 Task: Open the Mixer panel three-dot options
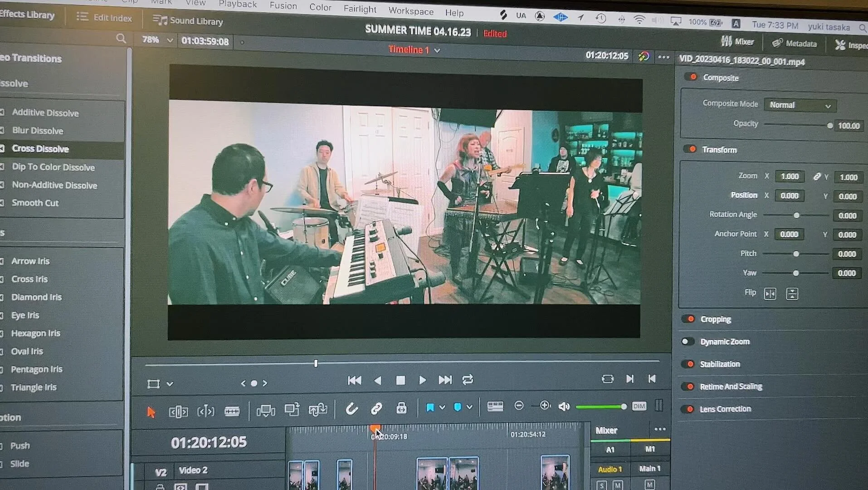point(660,429)
